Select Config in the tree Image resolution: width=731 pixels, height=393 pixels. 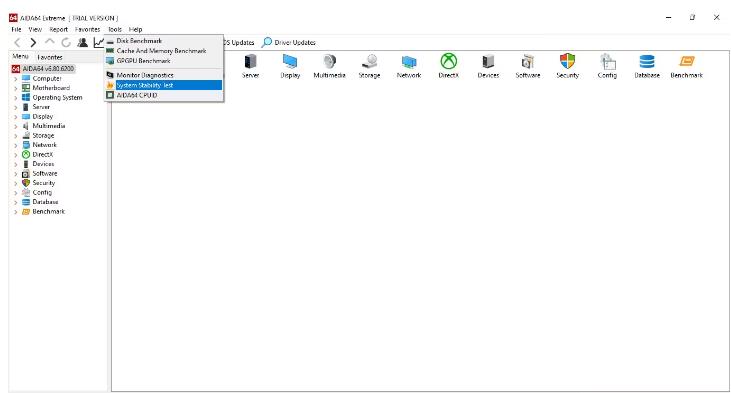click(42, 193)
